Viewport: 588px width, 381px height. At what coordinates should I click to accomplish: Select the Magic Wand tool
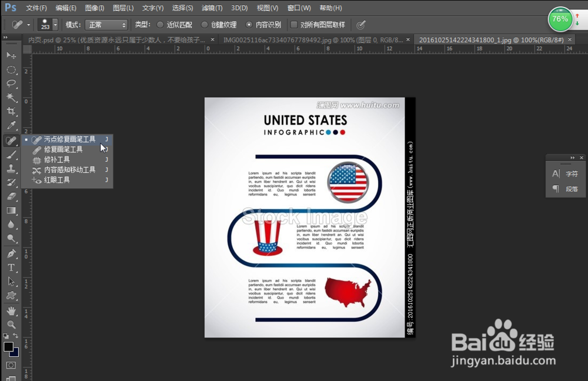11,97
